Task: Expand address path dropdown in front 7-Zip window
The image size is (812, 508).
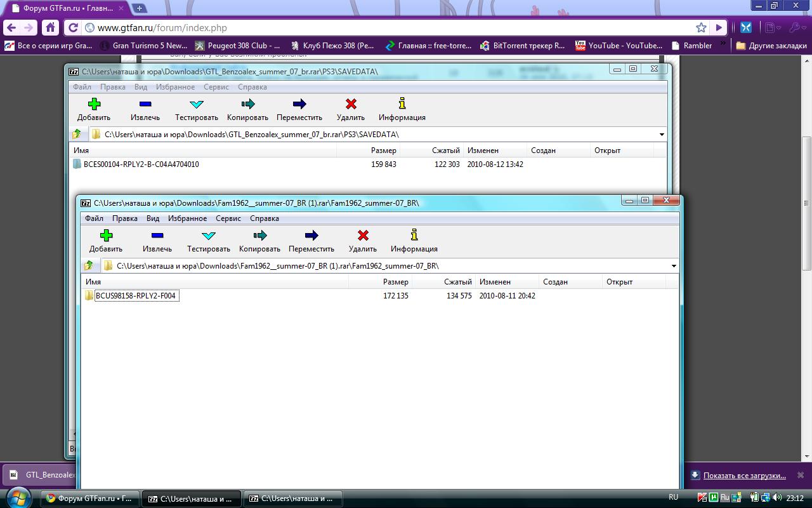Action: click(673, 265)
